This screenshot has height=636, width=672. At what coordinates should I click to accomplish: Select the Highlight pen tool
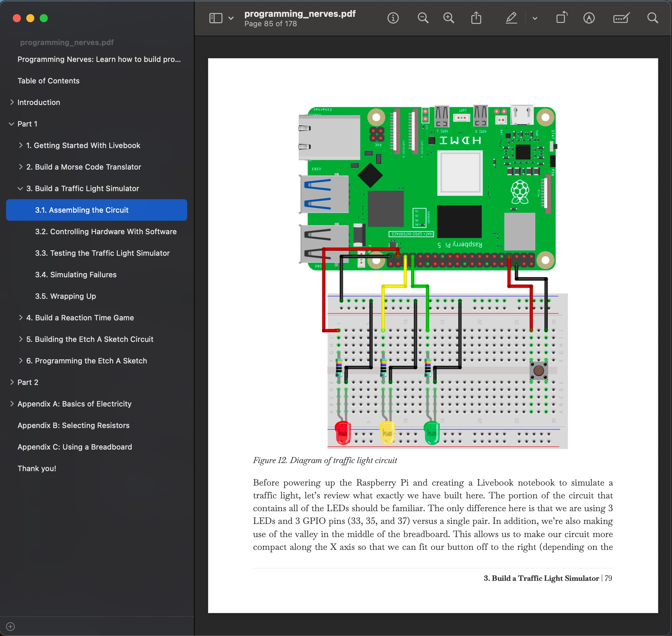coord(511,18)
